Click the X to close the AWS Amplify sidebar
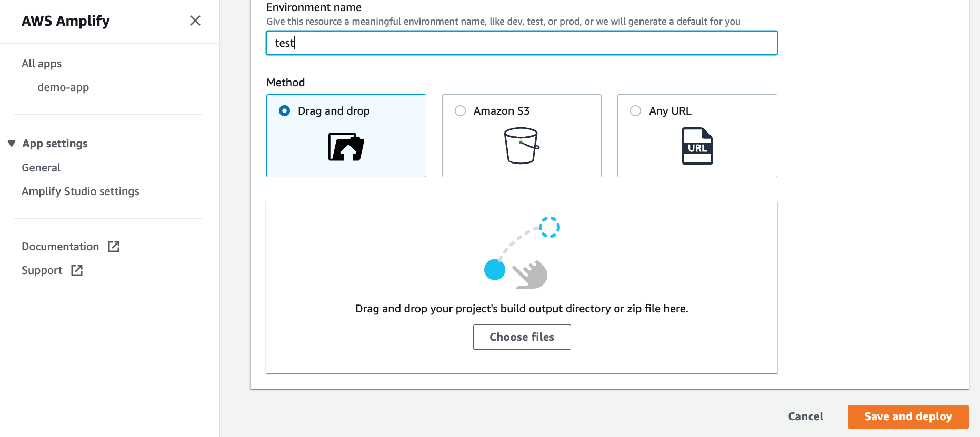This screenshot has height=437, width=980. click(x=195, y=21)
